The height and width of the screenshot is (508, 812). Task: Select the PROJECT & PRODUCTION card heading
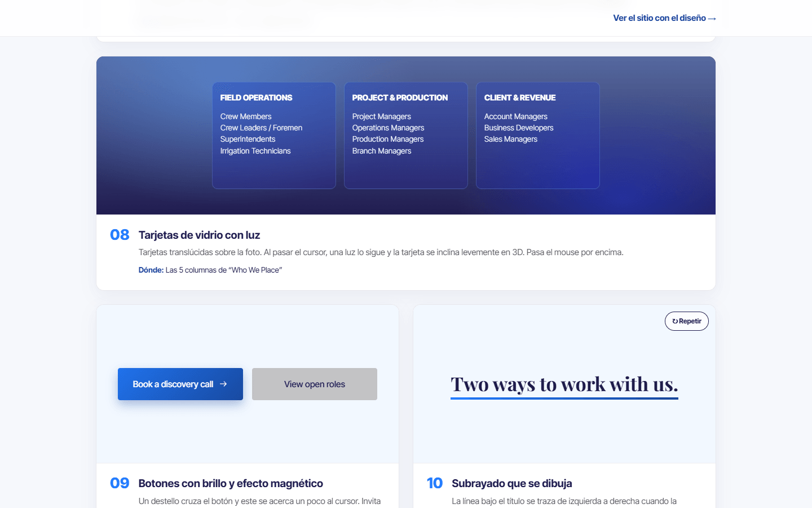point(400,98)
